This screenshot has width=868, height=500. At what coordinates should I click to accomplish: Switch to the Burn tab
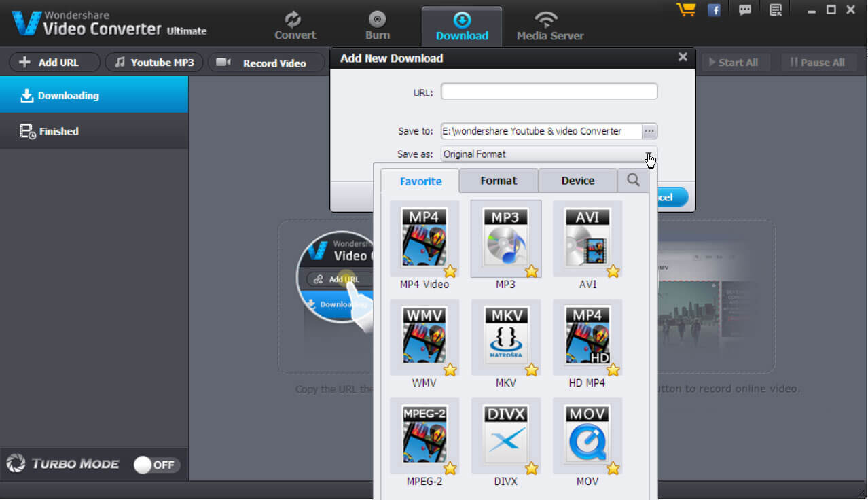(x=378, y=26)
